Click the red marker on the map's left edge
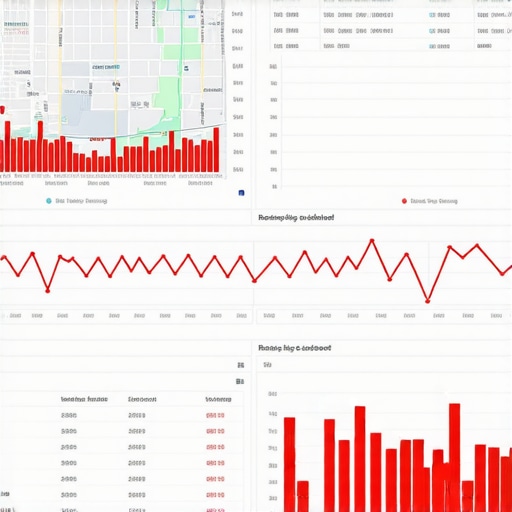 (2, 110)
